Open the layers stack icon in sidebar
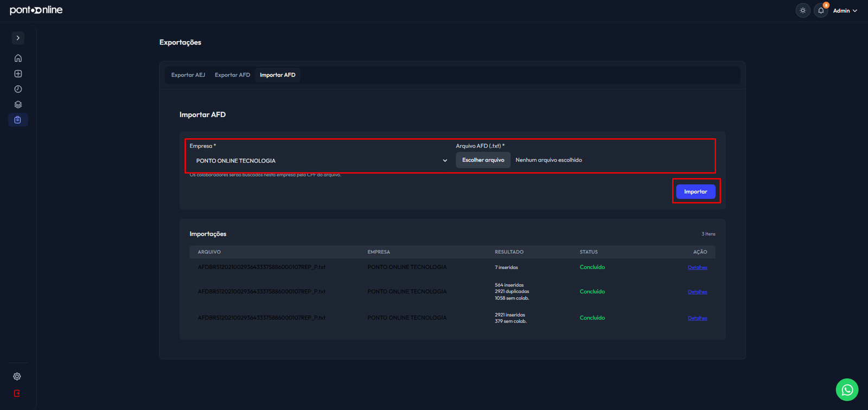The width and height of the screenshot is (868, 410). coord(18,105)
